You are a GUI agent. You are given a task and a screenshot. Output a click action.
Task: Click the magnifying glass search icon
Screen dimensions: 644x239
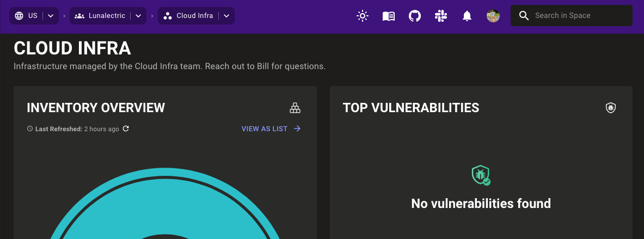(x=524, y=16)
